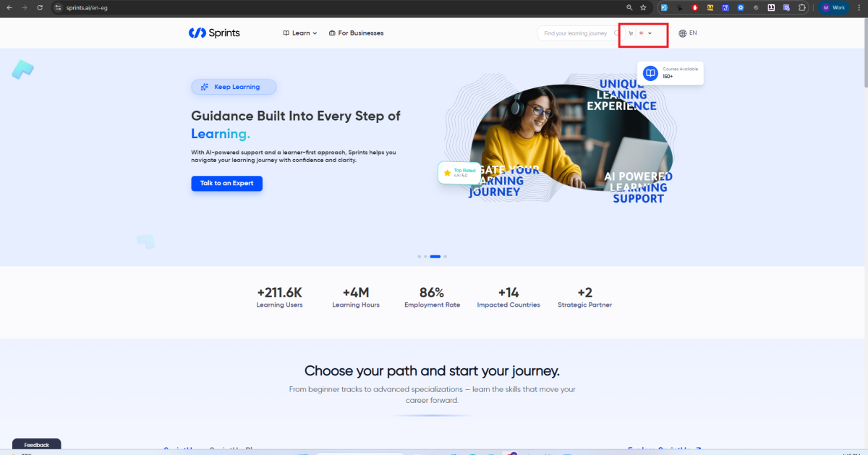Click the +4M Learning Hours stat
This screenshot has height=455, width=868.
click(356, 297)
